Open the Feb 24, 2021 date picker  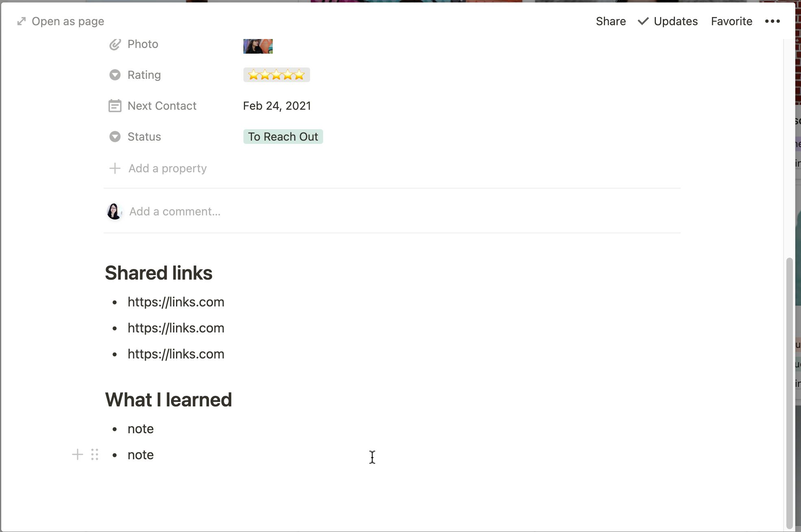(277, 106)
